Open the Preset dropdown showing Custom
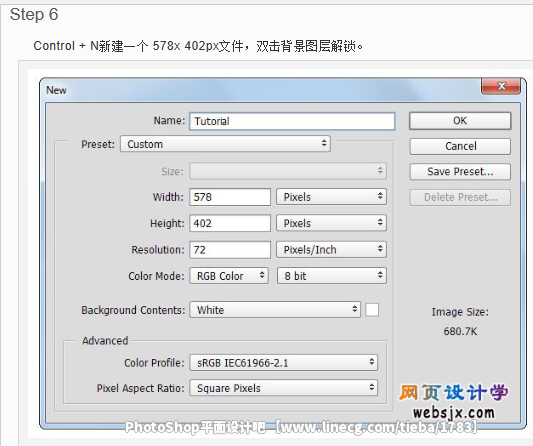Image resolution: width=533 pixels, height=446 pixels. coord(225,144)
